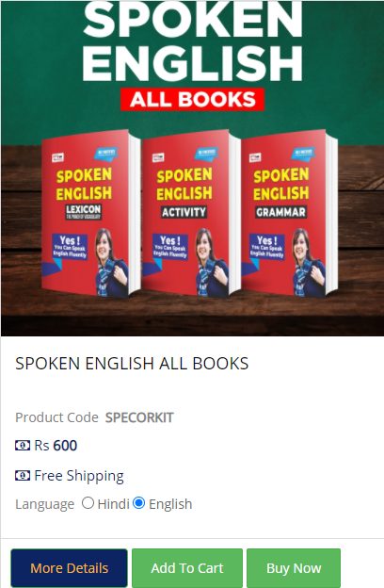Click the product code SPECORKIT
The height and width of the screenshot is (588, 384).
click(139, 417)
